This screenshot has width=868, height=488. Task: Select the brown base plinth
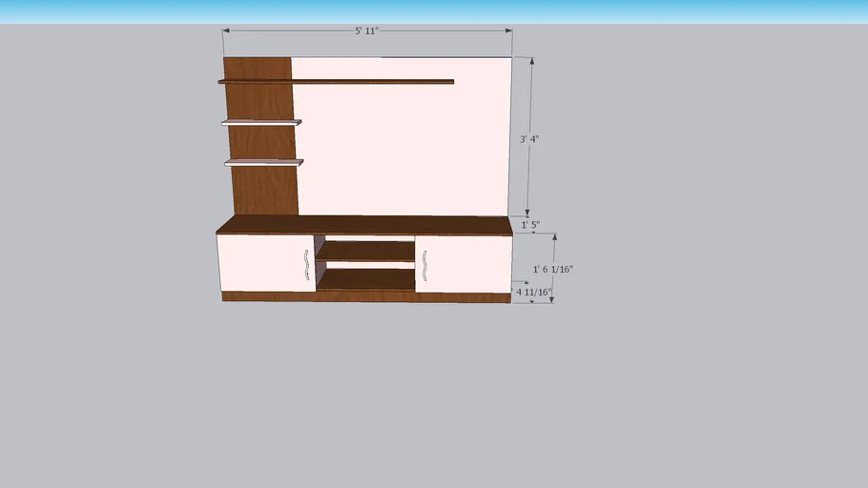point(364,297)
